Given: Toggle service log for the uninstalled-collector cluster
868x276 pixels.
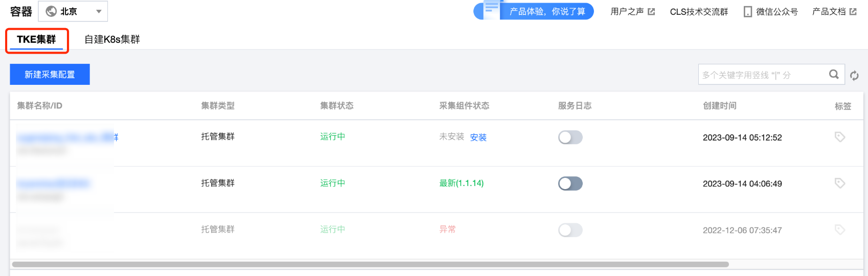Looking at the screenshot, I should tap(570, 137).
